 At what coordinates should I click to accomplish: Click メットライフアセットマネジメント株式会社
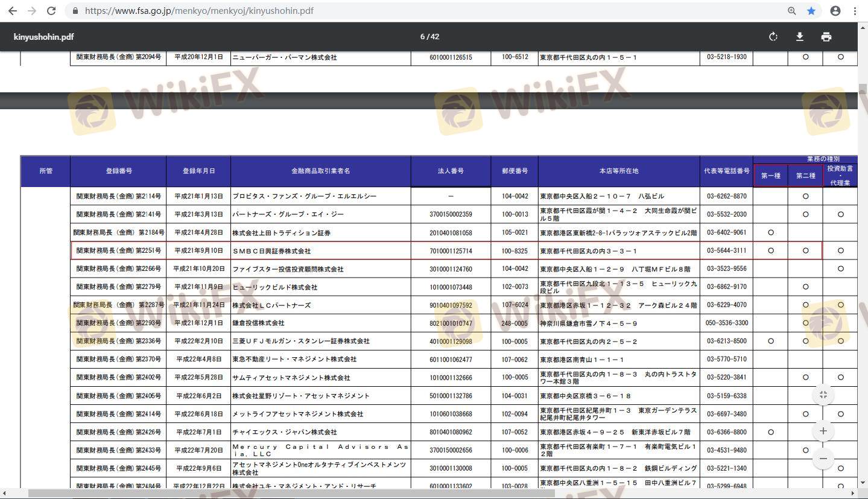(298, 414)
